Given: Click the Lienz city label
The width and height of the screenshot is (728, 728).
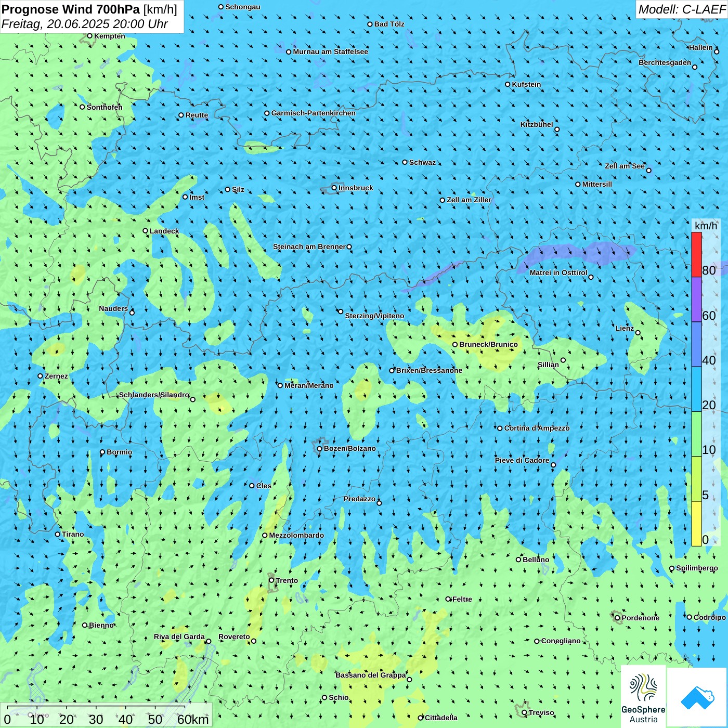Looking at the screenshot, I should [x=625, y=328].
